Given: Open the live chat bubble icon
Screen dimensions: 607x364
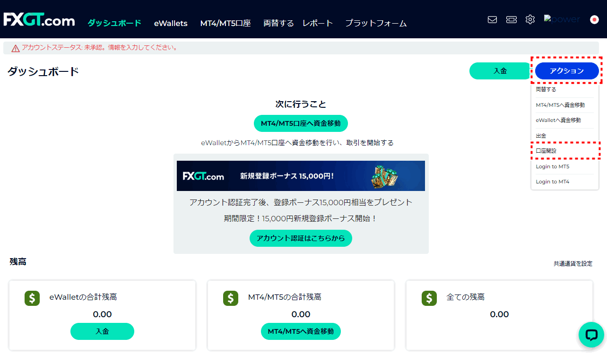Looking at the screenshot, I should (591, 335).
